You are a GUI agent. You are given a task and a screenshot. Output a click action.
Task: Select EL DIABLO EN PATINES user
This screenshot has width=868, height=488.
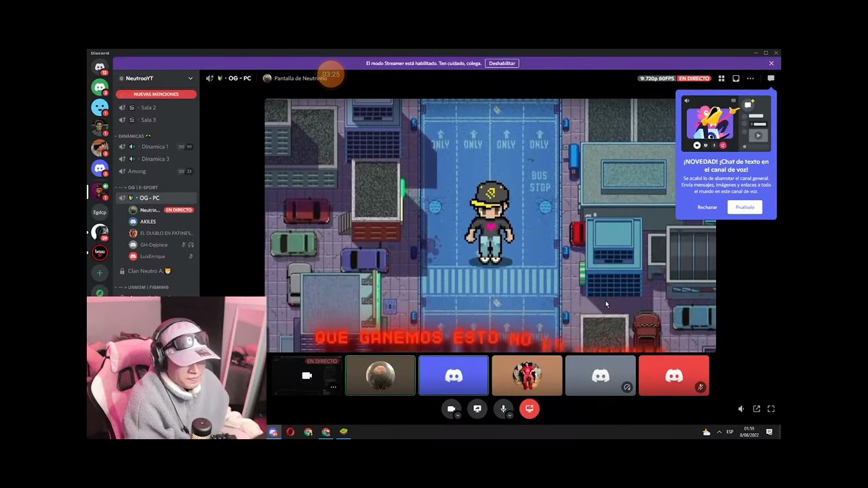[x=161, y=233]
